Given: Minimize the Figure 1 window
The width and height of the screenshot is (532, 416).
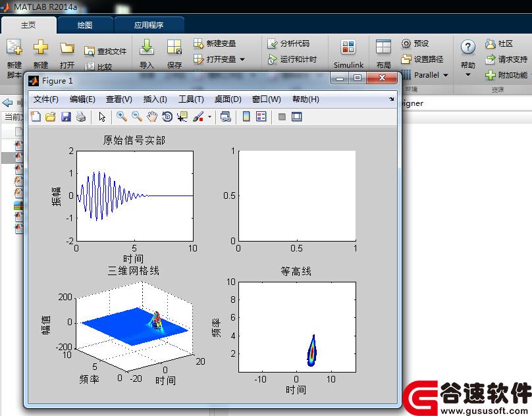Looking at the screenshot, I should tap(340, 78).
